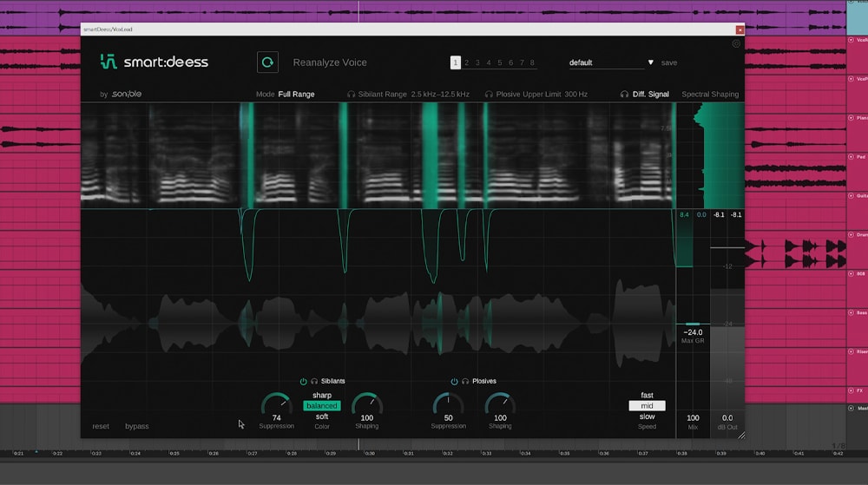This screenshot has height=485, width=868.
Task: Click the Sibilants Shaping knob at 100
Action: [367, 403]
